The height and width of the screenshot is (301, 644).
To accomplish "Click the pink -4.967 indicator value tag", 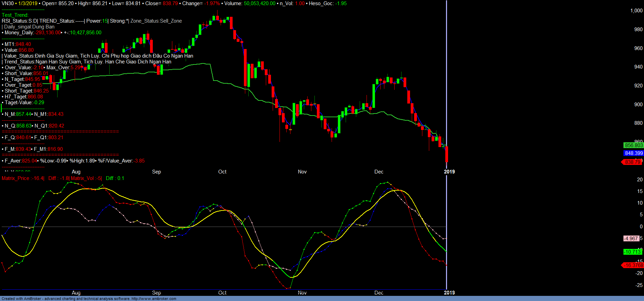I will pos(631,239).
